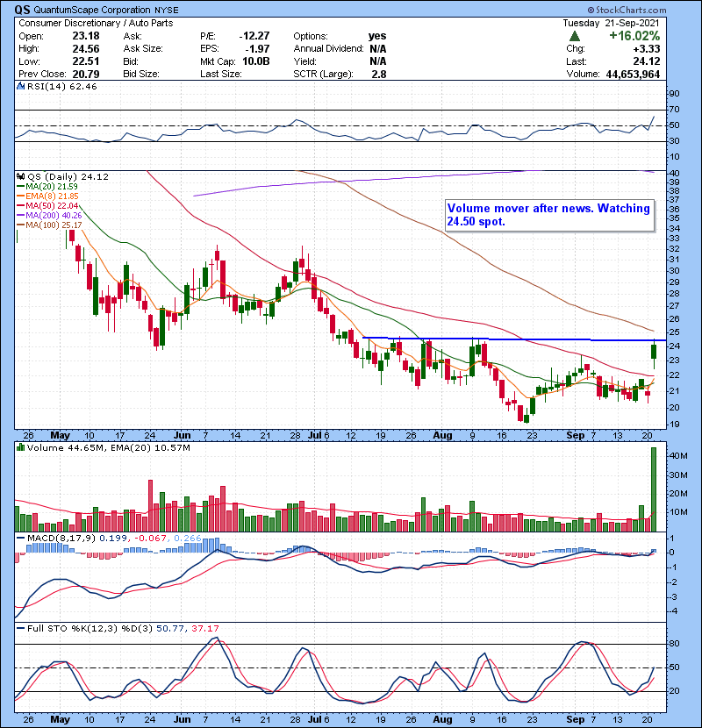Screen dimensions: 702x728
Task: Click the Annual Dividend N/A value
Action: click(377, 49)
